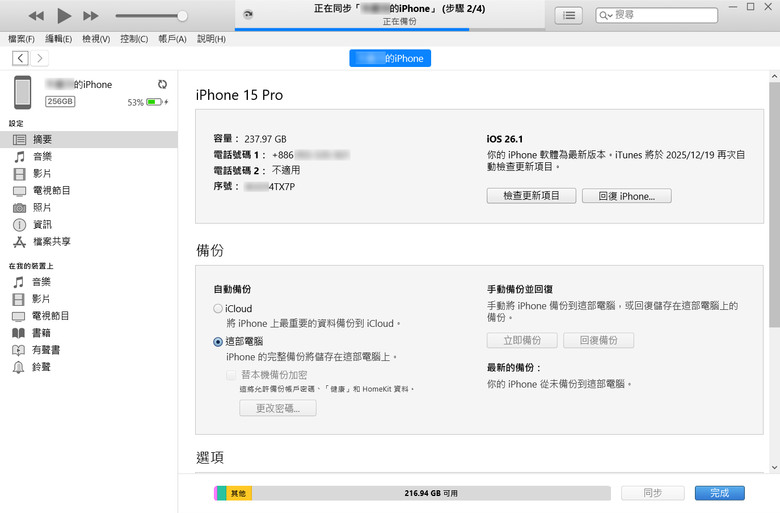
Task: Click the sync progress icon in status display
Action: [248, 14]
